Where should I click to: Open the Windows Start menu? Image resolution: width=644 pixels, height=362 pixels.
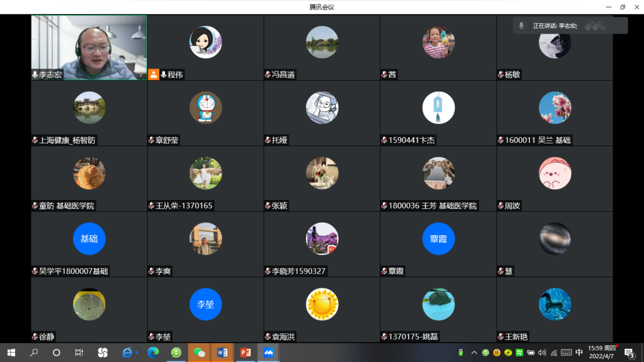point(11,352)
